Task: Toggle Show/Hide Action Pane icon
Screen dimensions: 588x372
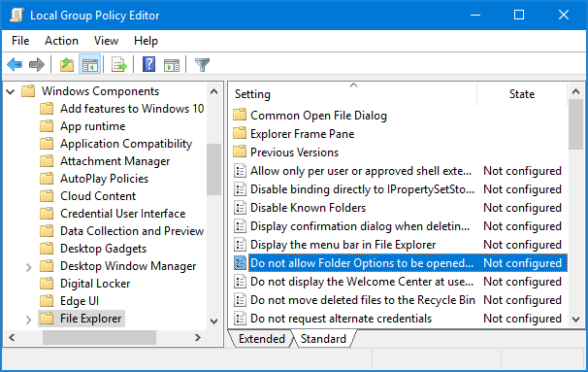Action: click(x=172, y=65)
